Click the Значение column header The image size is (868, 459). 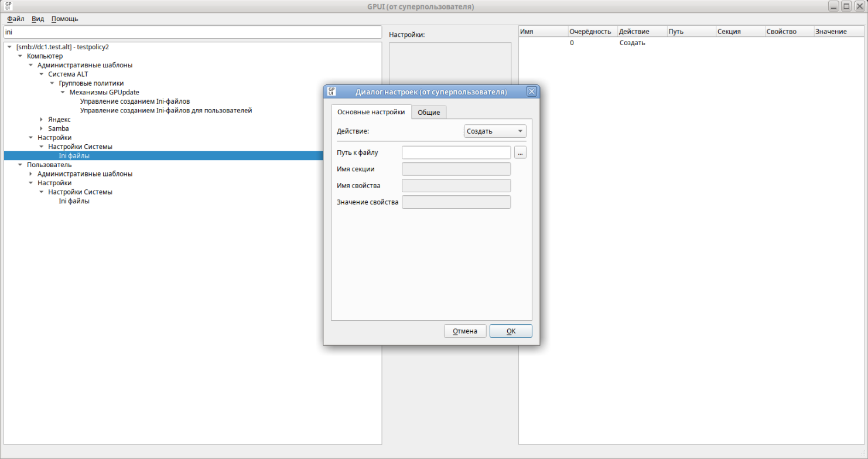(839, 32)
